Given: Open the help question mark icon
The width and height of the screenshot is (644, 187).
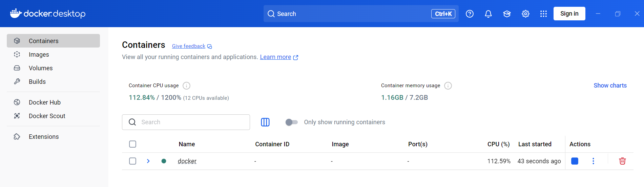Looking at the screenshot, I should tap(470, 14).
